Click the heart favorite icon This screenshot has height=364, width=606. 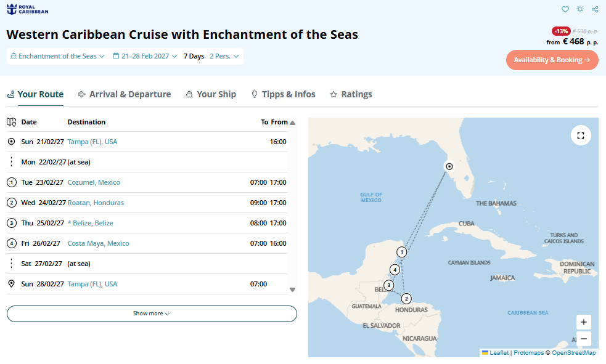(x=565, y=9)
